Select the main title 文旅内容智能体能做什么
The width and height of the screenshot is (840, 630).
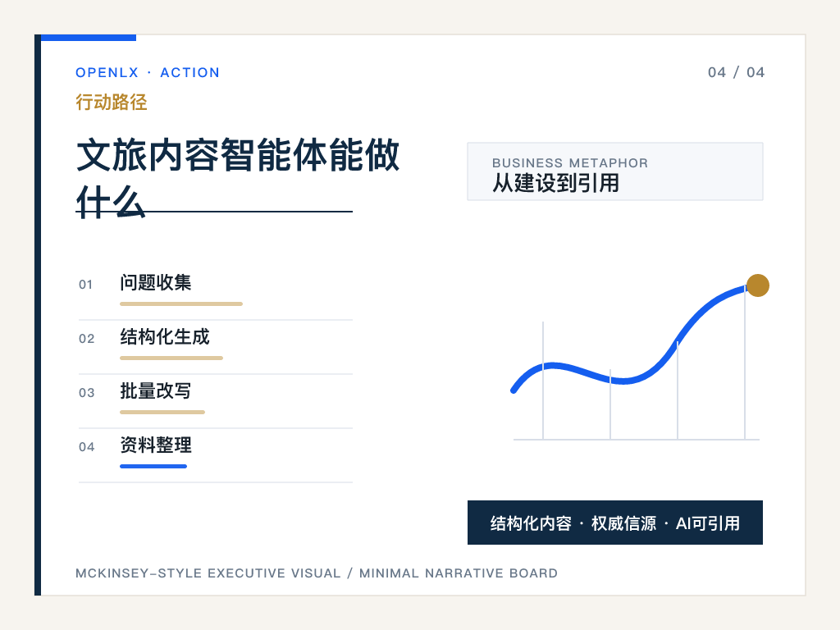tap(238, 178)
